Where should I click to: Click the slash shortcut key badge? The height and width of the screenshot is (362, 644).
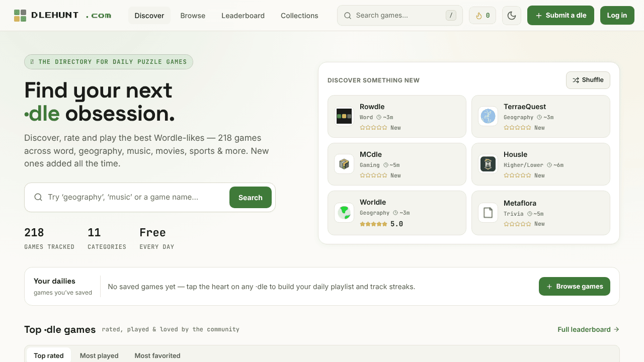[x=451, y=16]
